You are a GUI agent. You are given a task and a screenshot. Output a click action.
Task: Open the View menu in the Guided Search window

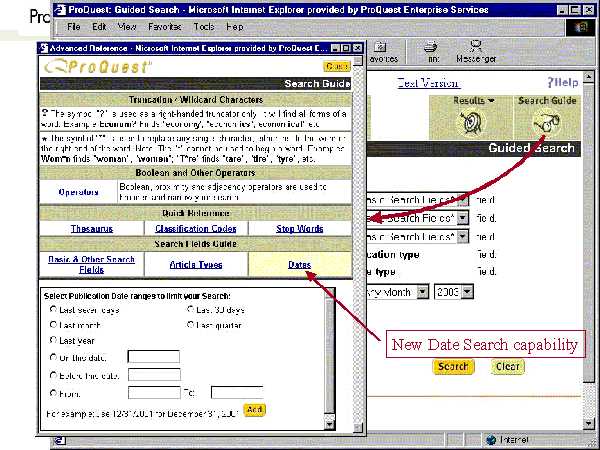tap(127, 27)
